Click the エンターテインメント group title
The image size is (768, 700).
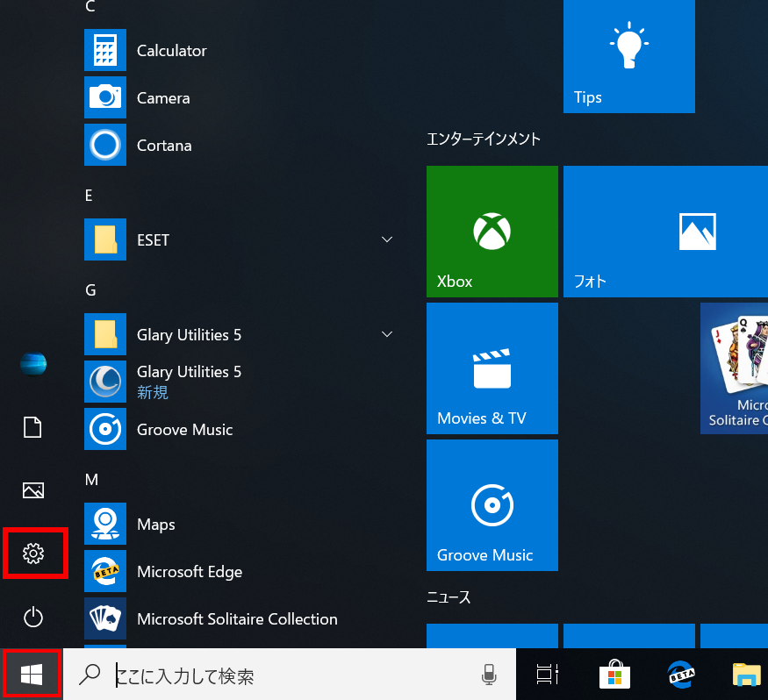click(x=484, y=139)
